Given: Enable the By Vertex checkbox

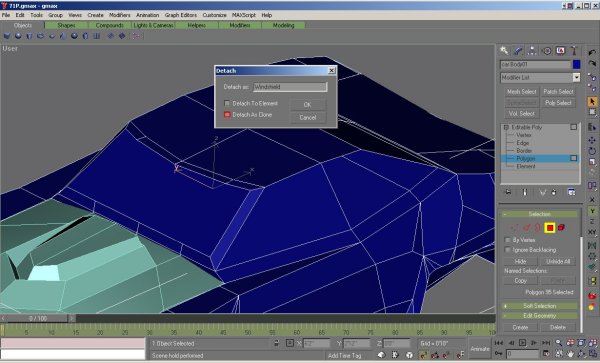Looking at the screenshot, I should [x=507, y=240].
